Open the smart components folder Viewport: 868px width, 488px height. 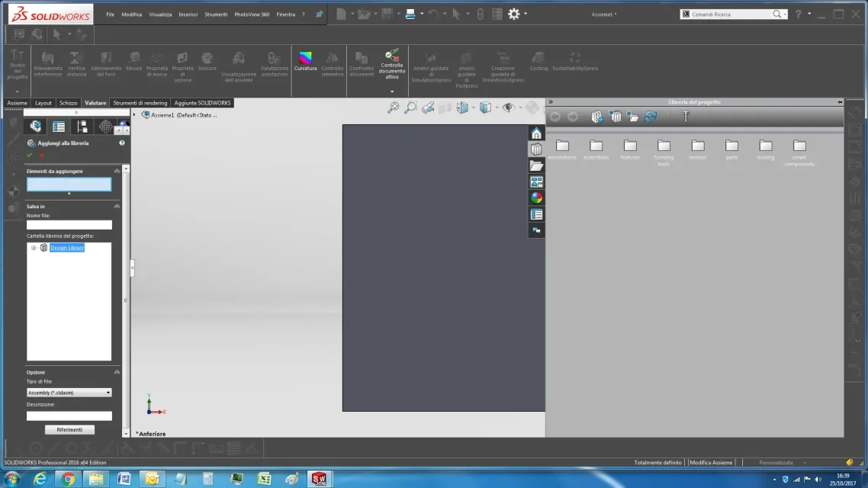(x=799, y=152)
